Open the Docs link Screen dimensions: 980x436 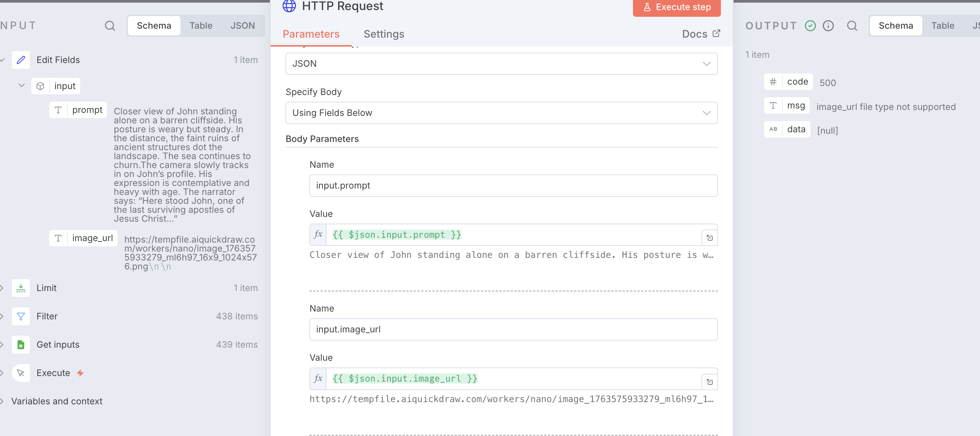pyautogui.click(x=701, y=34)
